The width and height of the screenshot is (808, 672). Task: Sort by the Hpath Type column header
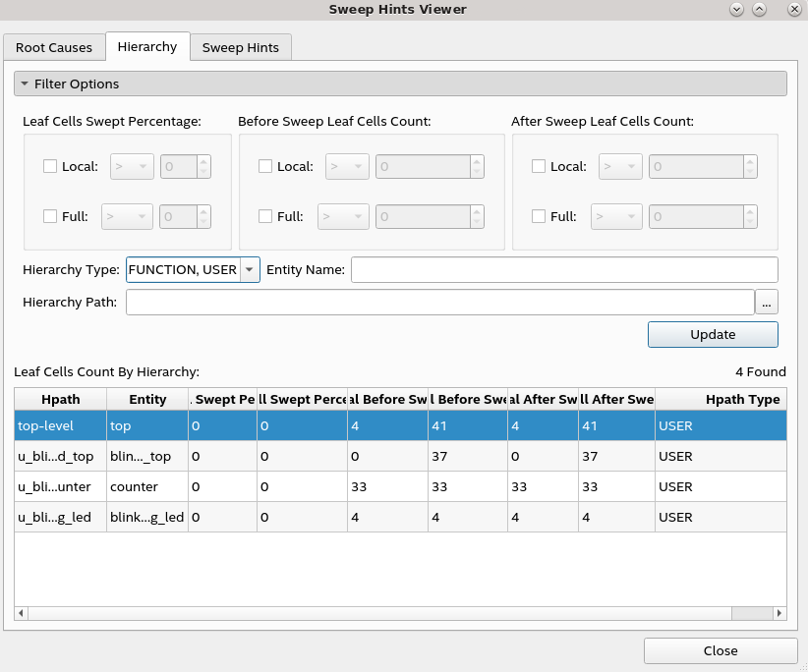(x=742, y=400)
